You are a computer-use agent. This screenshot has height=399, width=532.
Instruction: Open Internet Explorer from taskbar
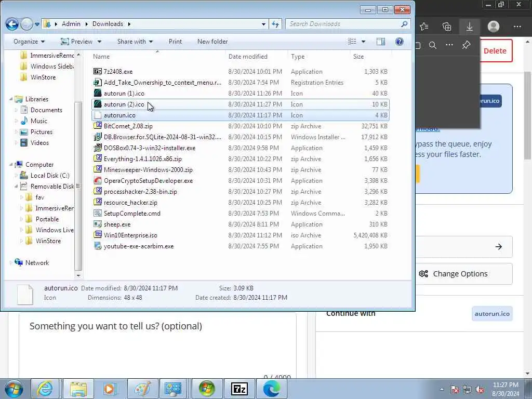pos(45,389)
